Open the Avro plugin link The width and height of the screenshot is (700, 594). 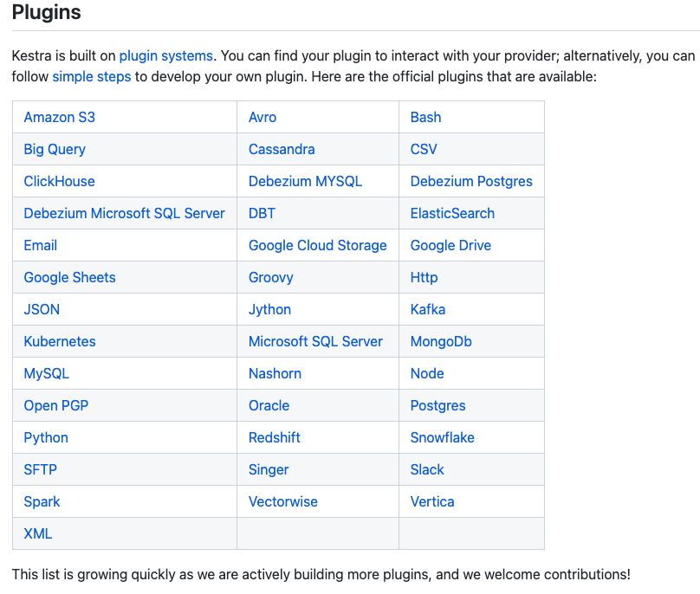262,118
